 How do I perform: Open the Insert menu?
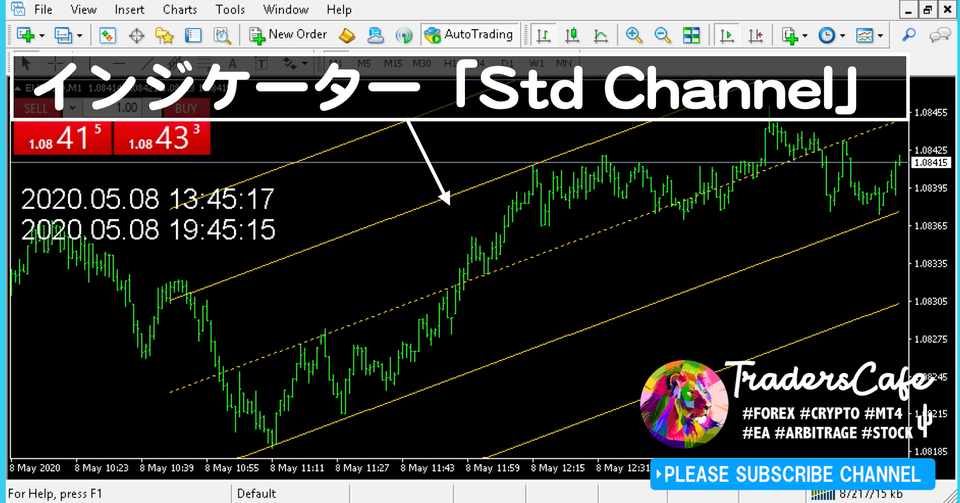pyautogui.click(x=129, y=10)
